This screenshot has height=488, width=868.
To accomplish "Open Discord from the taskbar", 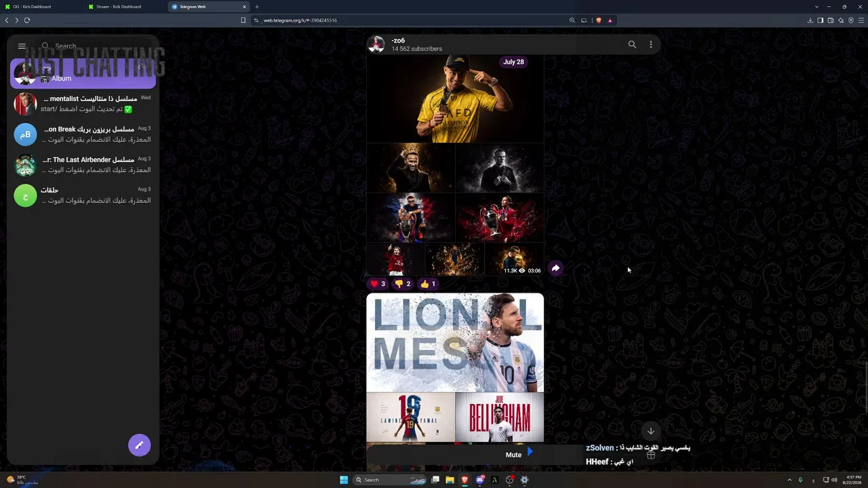I will [x=479, y=480].
